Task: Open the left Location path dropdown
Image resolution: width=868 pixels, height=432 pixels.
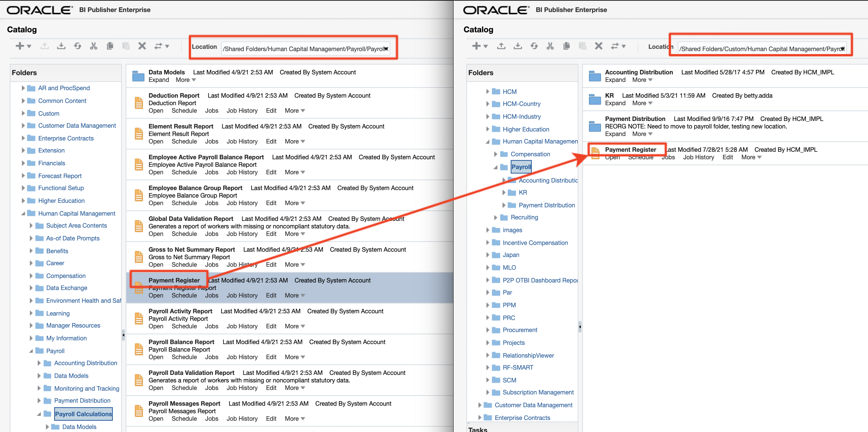Action: tap(386, 49)
